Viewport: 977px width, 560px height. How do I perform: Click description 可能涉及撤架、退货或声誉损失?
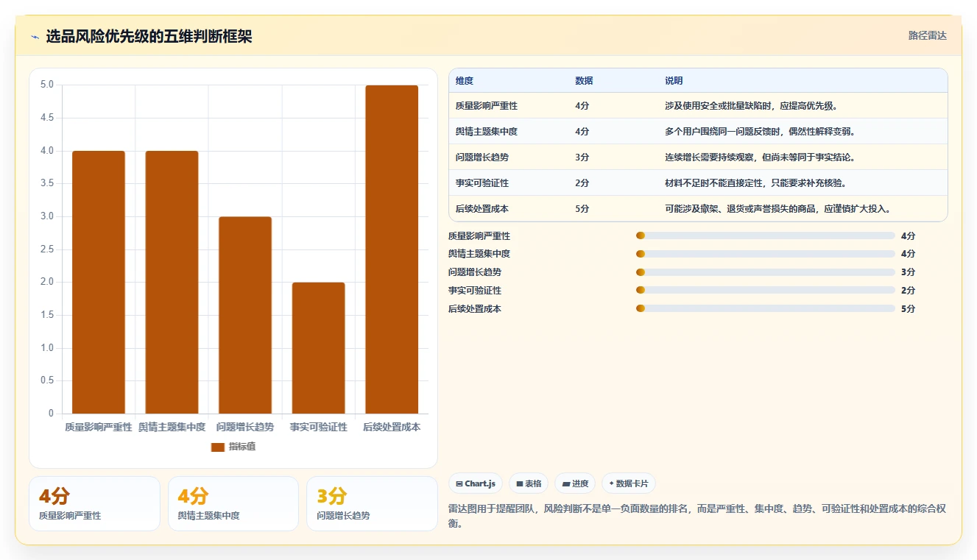(780, 209)
